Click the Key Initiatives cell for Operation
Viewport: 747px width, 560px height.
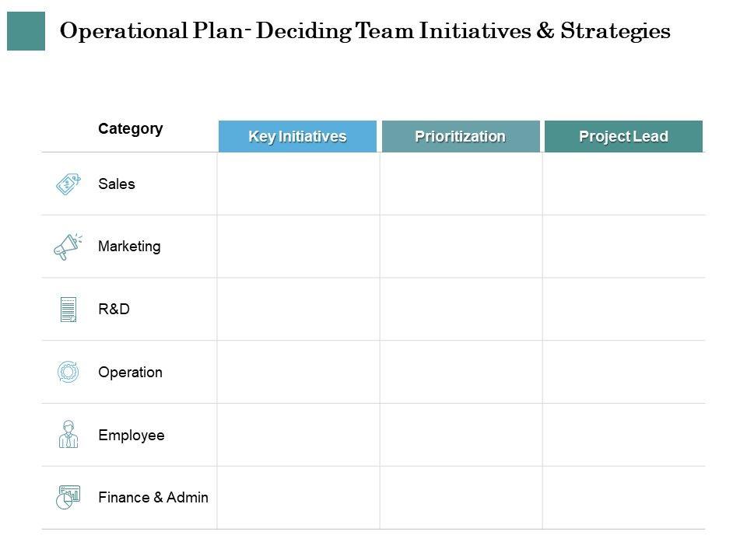(298, 372)
